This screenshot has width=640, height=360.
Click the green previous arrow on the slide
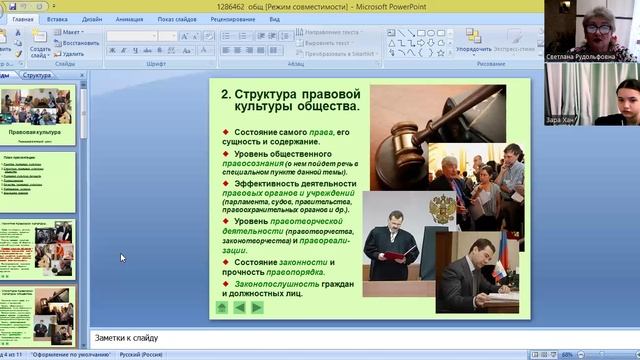(x=240, y=307)
